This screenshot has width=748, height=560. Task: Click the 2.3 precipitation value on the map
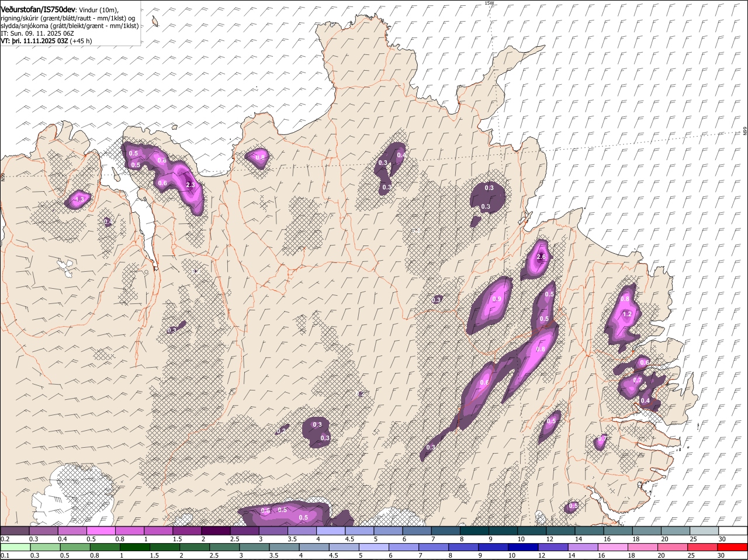coord(190,185)
